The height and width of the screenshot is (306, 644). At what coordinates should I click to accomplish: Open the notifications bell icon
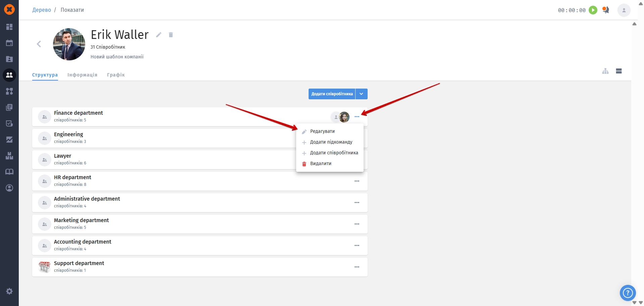[x=606, y=10]
